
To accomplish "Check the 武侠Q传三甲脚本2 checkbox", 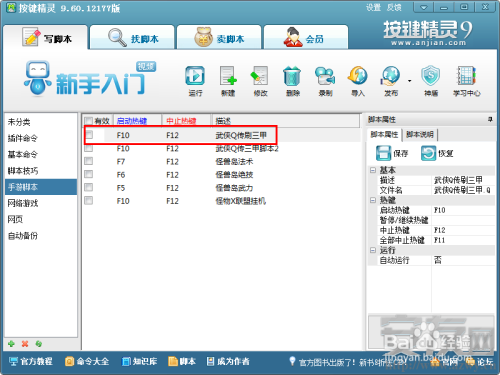I will pyautogui.click(x=88, y=148).
